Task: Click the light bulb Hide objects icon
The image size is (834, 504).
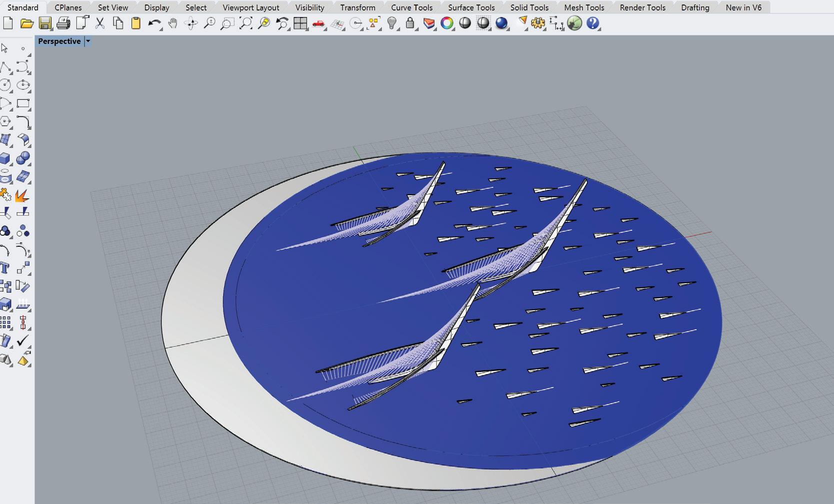Action: tap(392, 23)
